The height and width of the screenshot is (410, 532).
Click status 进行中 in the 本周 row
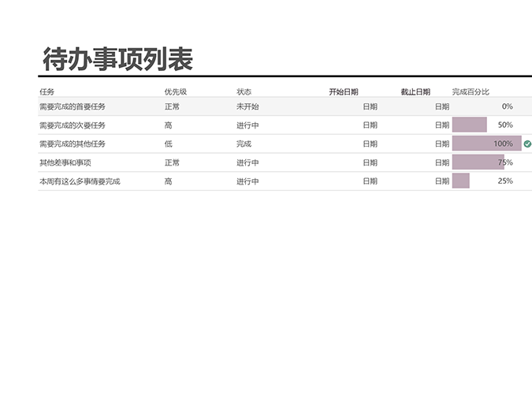pos(247,181)
